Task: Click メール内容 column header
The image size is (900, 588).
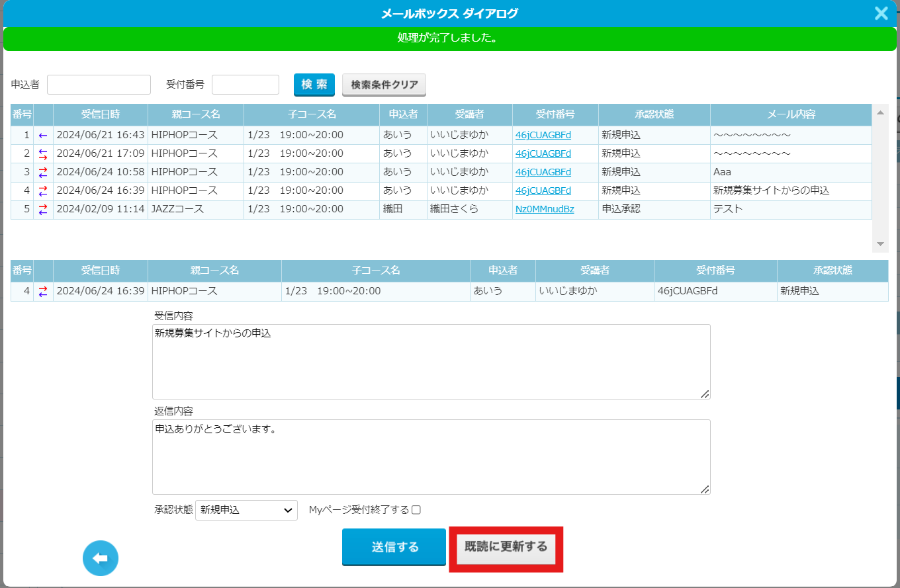Action: pos(791,114)
